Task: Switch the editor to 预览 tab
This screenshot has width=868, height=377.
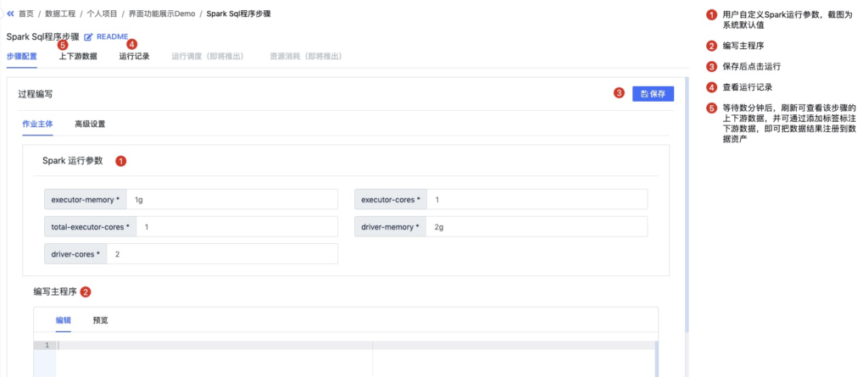Action: (x=100, y=320)
